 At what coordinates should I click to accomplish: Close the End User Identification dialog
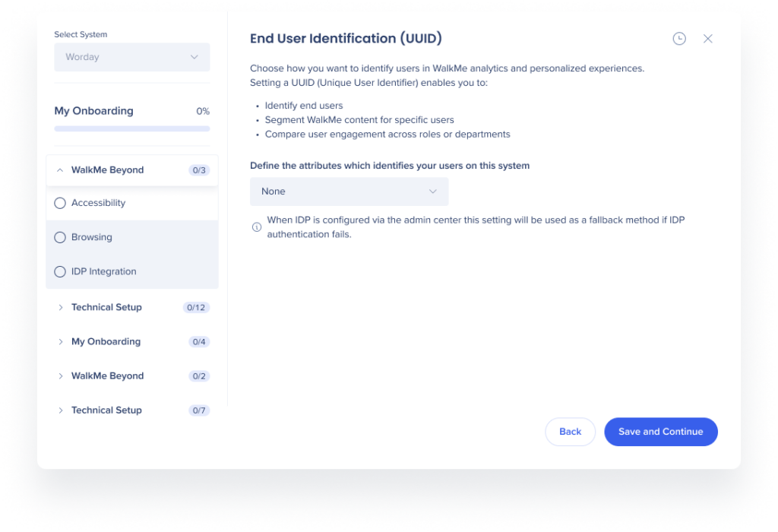708,38
